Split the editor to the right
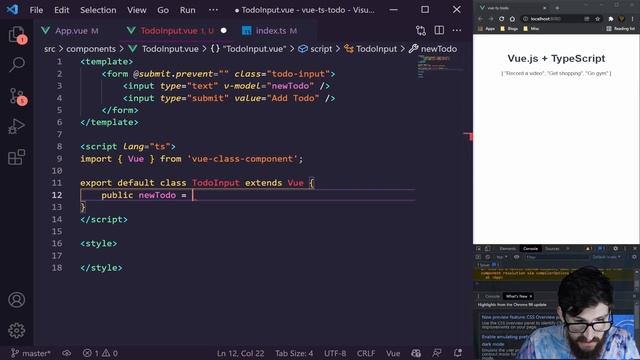 point(439,30)
